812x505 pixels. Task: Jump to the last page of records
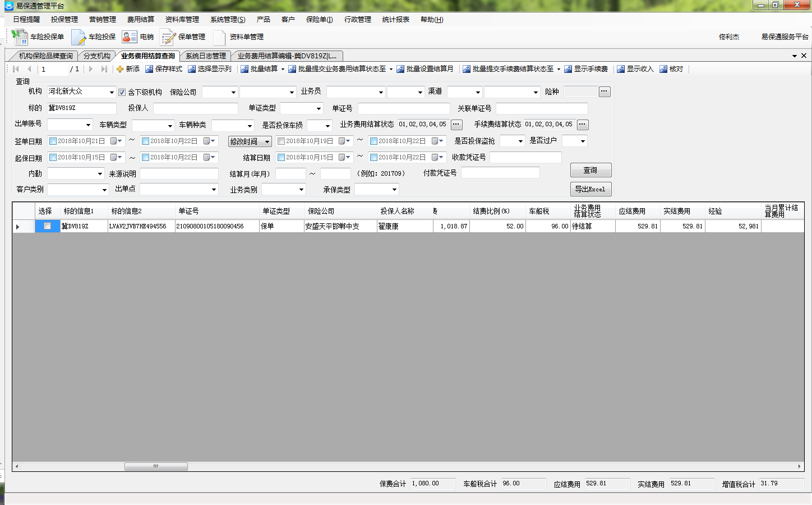coord(104,69)
